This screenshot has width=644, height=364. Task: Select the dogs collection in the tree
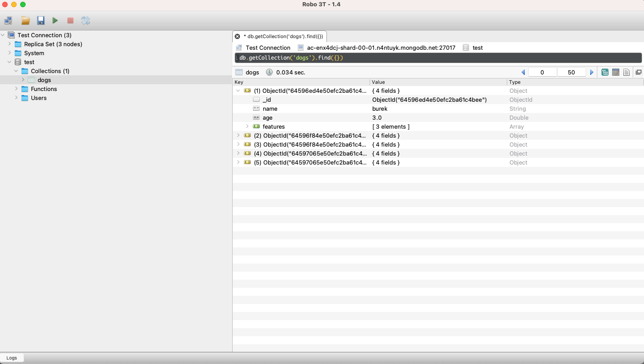click(x=44, y=80)
